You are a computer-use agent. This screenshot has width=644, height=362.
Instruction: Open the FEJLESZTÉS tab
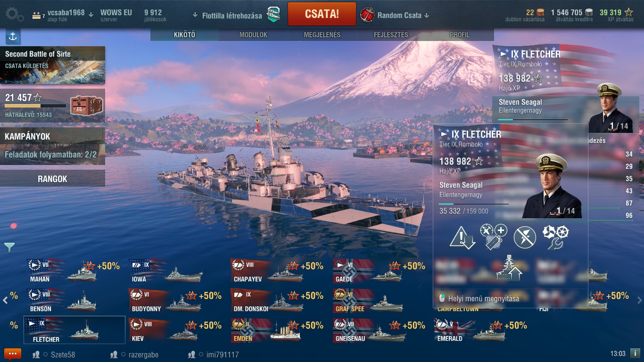coord(391,35)
